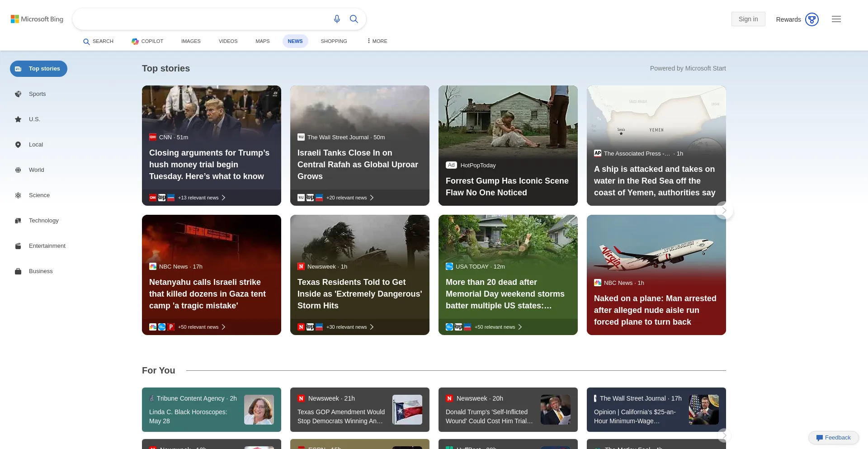868x449 pixels.
Task: Open the Rewards trophy icon
Action: pos(812,19)
